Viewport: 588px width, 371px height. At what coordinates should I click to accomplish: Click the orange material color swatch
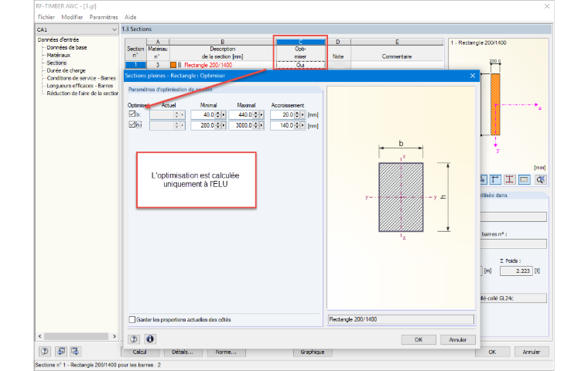point(173,65)
